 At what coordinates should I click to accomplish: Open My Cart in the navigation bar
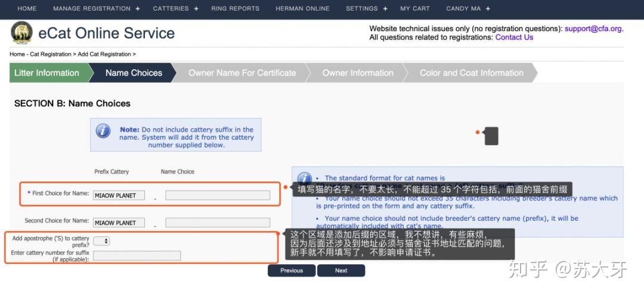[415, 8]
